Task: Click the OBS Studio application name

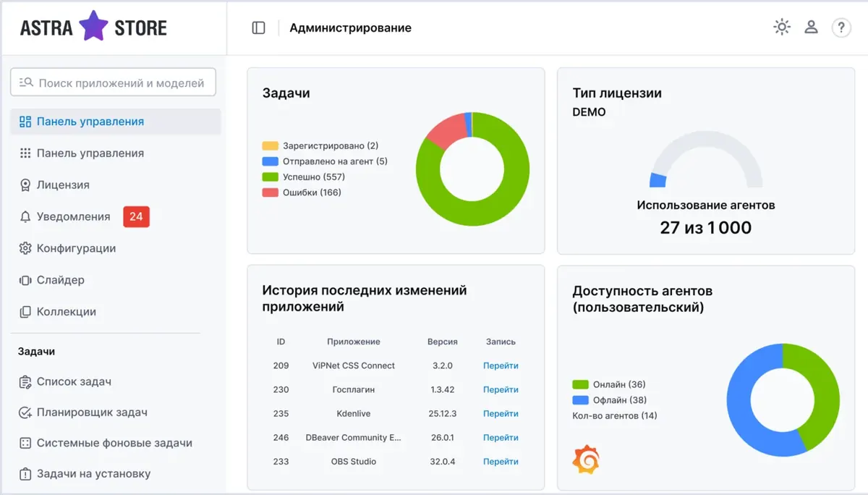Action: 354,461
